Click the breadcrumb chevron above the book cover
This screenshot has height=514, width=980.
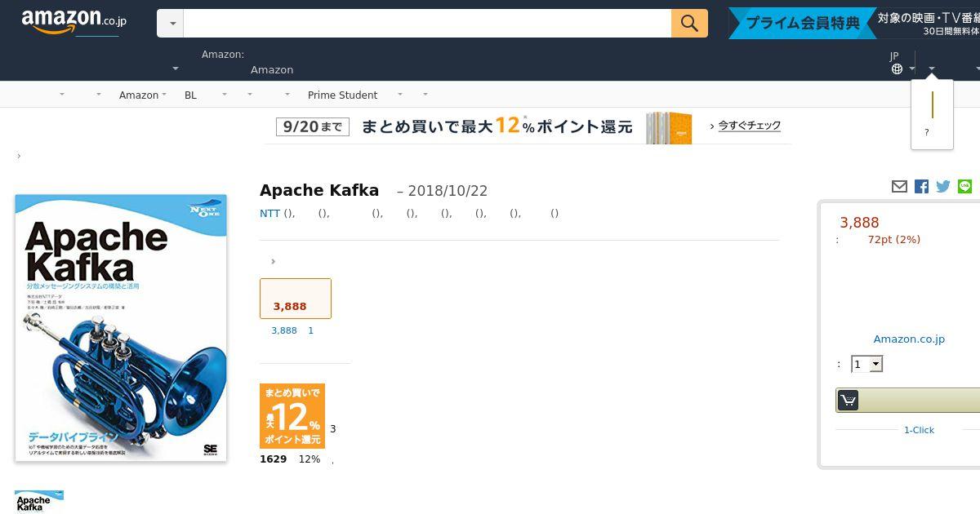19,156
